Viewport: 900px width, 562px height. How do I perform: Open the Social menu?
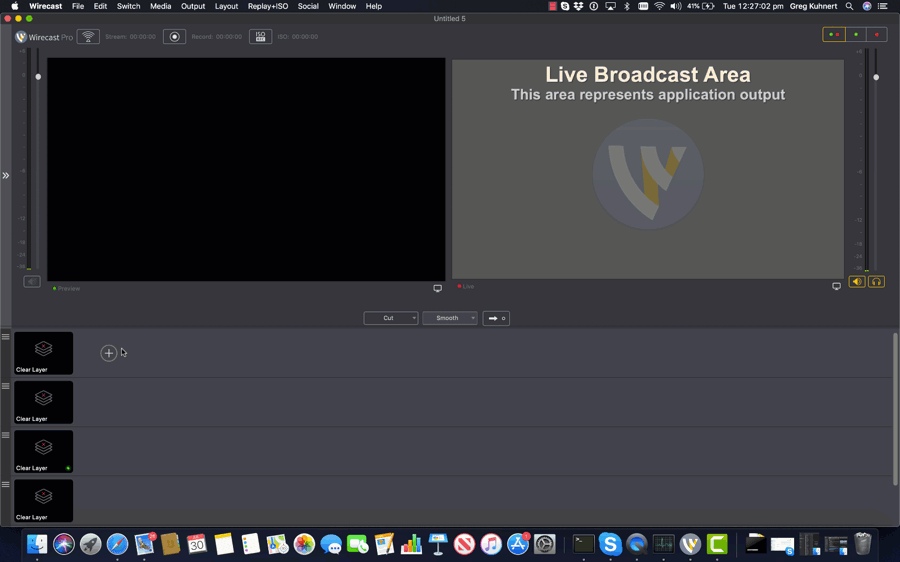point(308,6)
